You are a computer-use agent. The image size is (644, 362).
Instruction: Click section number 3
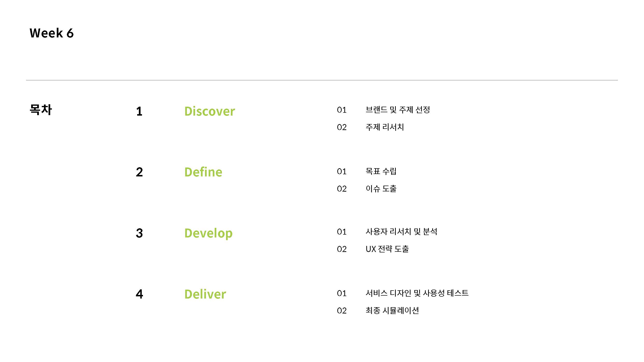[x=139, y=233]
